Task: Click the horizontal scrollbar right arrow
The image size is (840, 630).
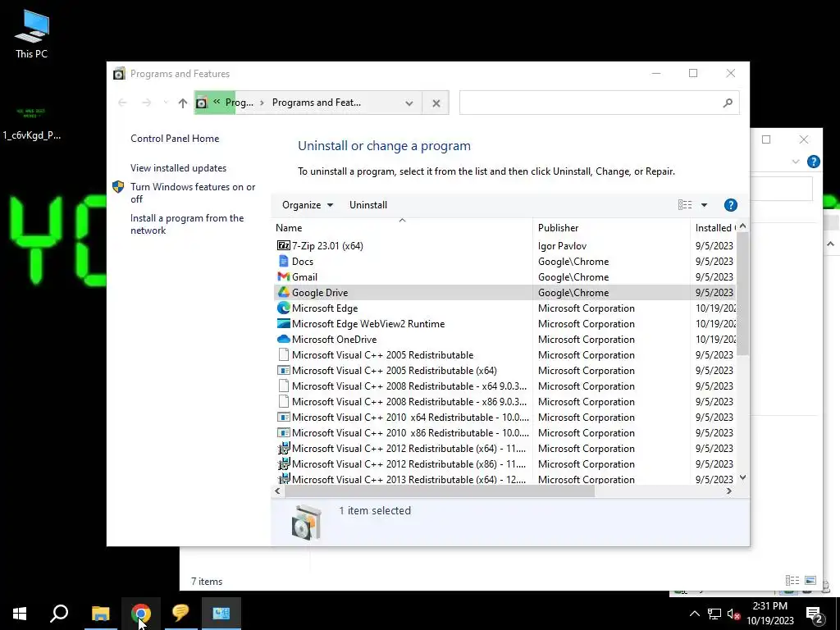Action: tap(729, 491)
